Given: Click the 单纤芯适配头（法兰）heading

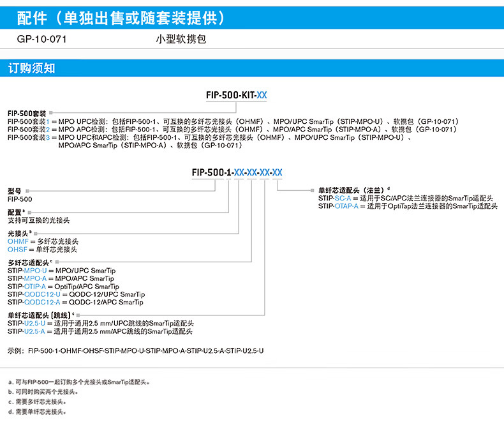Looking at the screenshot, I should (x=354, y=190).
